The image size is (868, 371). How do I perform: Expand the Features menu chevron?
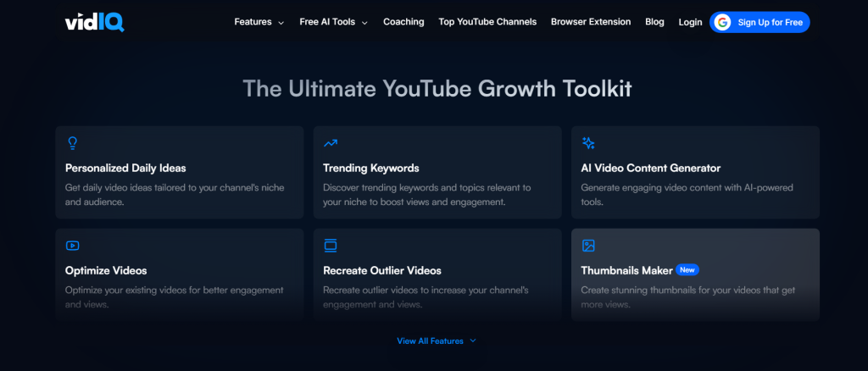pos(281,23)
